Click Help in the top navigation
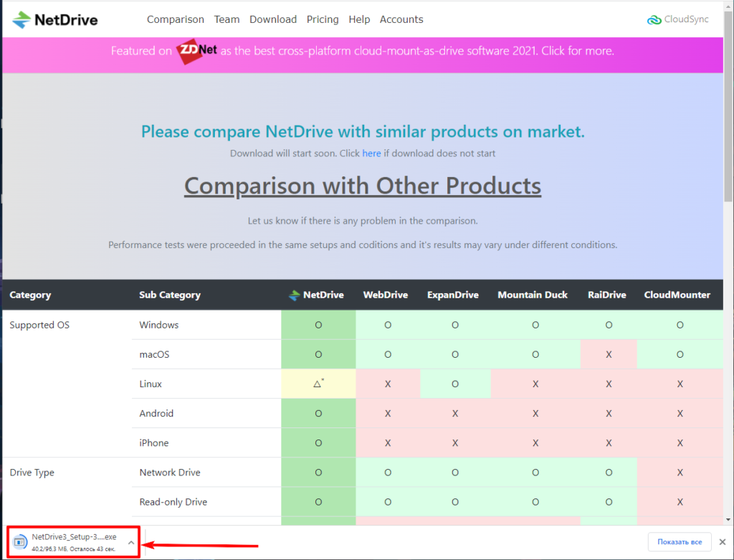 coord(359,19)
